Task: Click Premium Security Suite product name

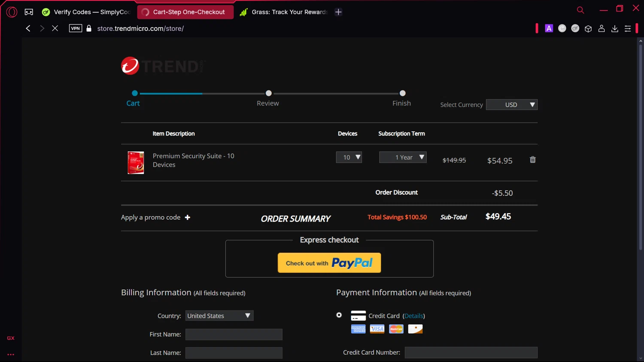Action: (194, 160)
